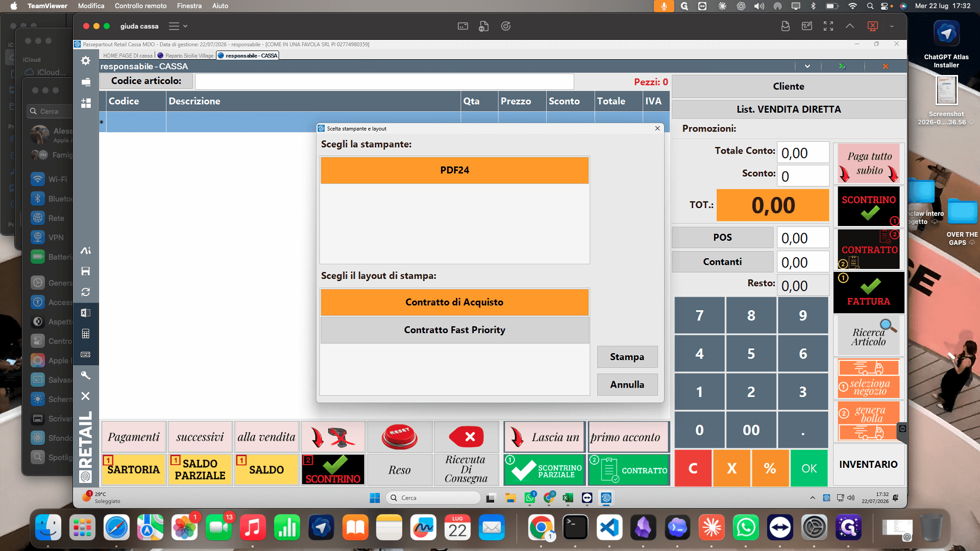
Task: Click the crossed-out printer icon button
Action: 333,437
